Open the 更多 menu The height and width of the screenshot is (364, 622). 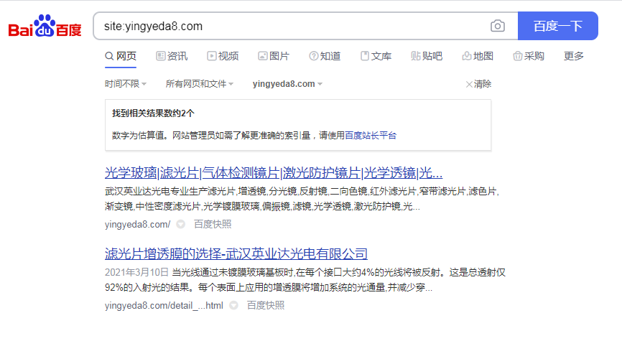click(x=574, y=56)
